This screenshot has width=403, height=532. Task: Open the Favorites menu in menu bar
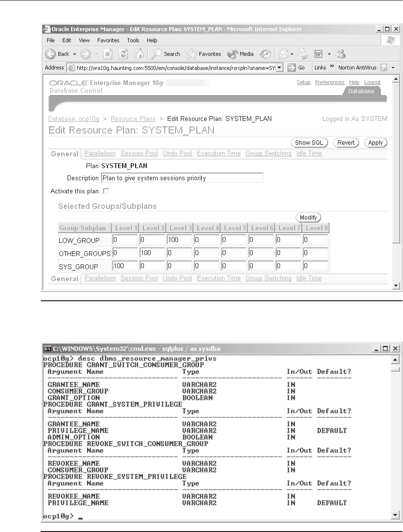(108, 40)
